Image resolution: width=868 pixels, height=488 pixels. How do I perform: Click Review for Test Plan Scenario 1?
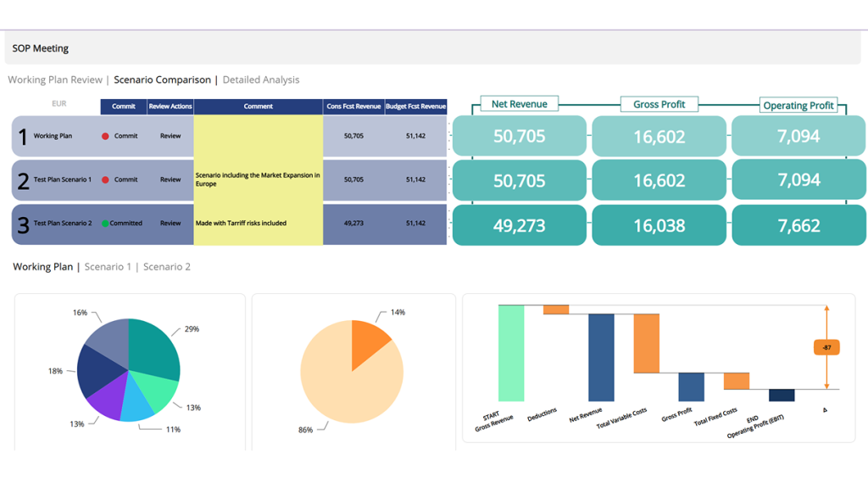point(170,180)
